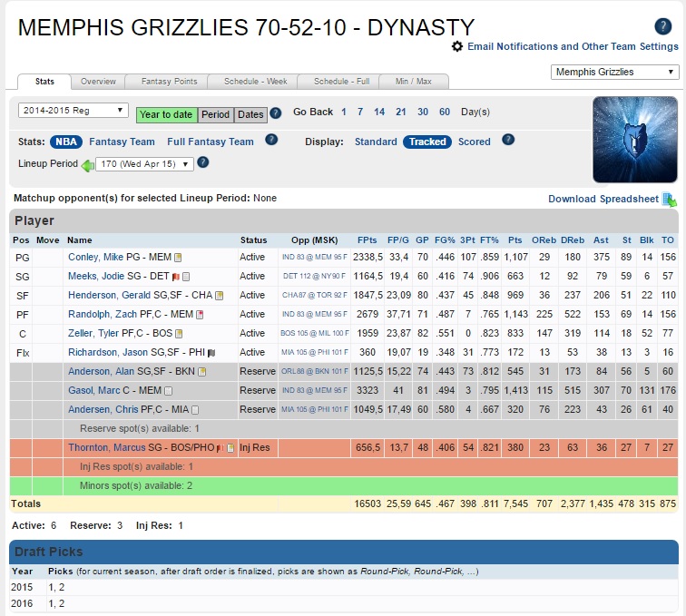Switch to the Stats tab
Image resolution: width=686 pixels, height=616 pixels.
(44, 82)
